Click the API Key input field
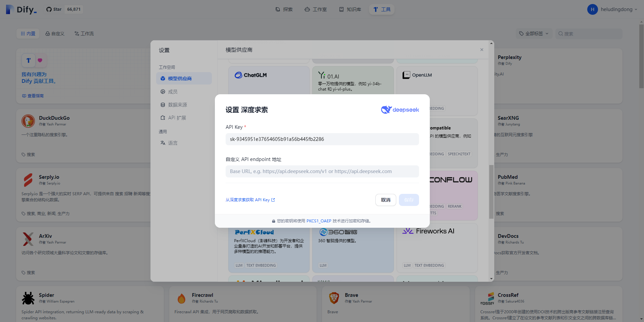Viewport: 644px width, 322px height. tap(322, 139)
